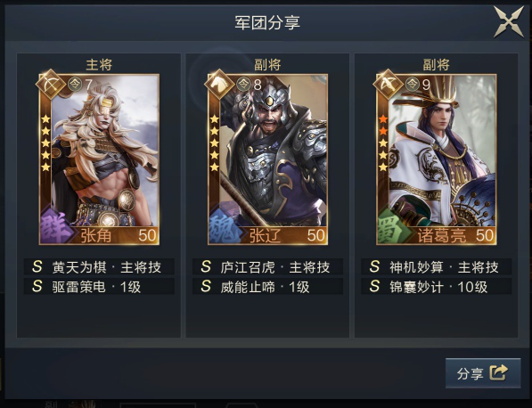Click the 分享 share button
This screenshot has width=532, height=408.
pyautogui.click(x=483, y=372)
